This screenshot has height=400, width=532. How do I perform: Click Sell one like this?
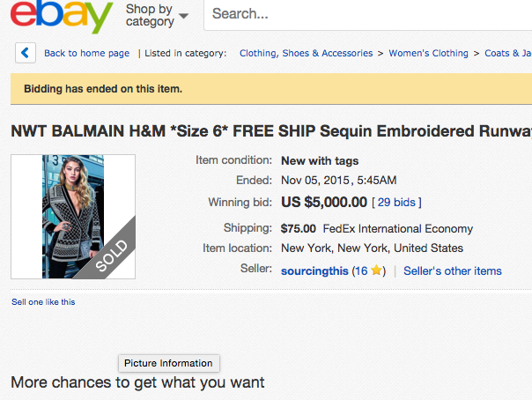[x=43, y=302]
